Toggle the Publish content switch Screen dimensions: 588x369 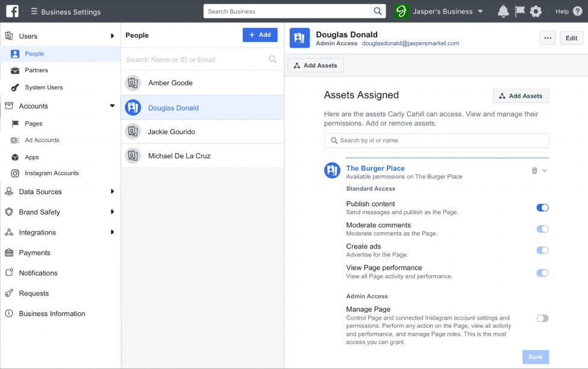(542, 207)
